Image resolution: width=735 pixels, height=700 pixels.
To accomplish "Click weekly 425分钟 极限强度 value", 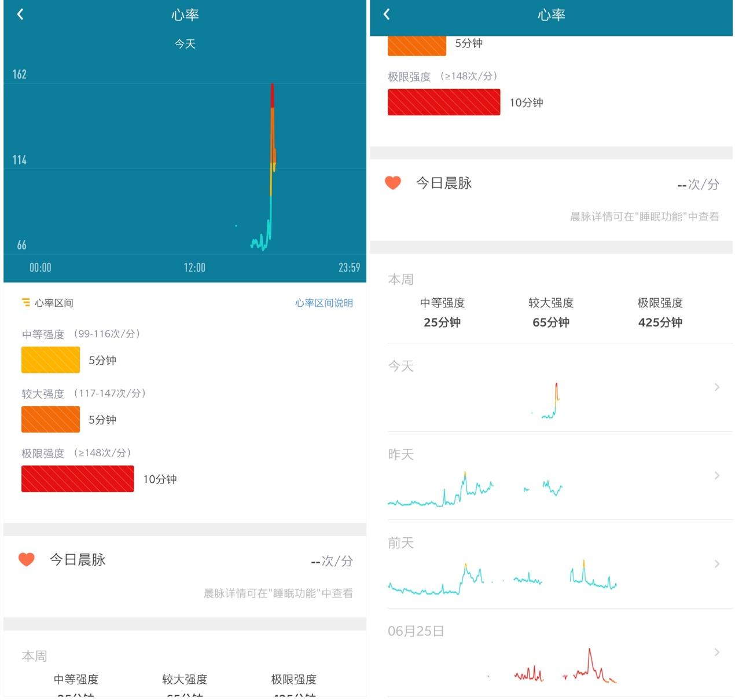I will pos(660,322).
